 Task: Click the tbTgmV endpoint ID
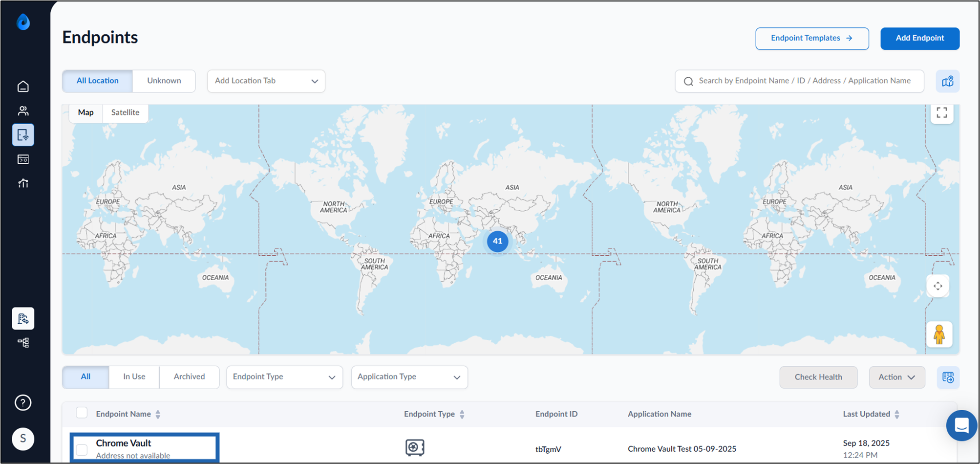click(x=548, y=449)
